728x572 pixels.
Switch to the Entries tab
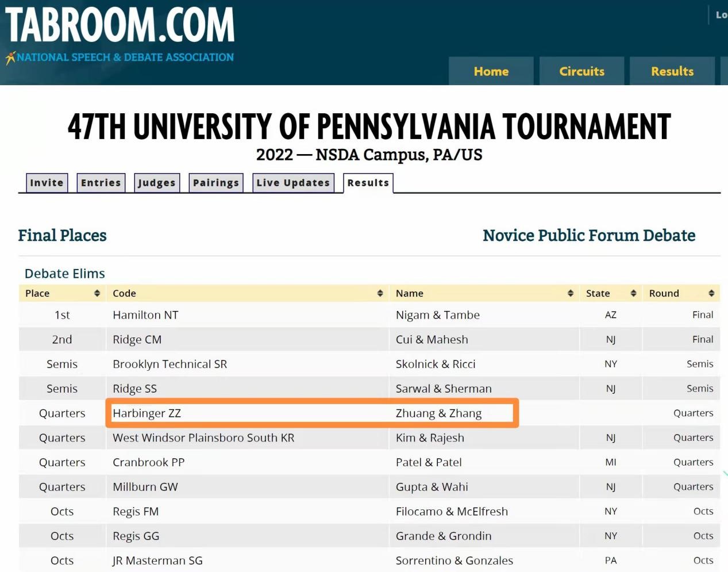coord(101,183)
